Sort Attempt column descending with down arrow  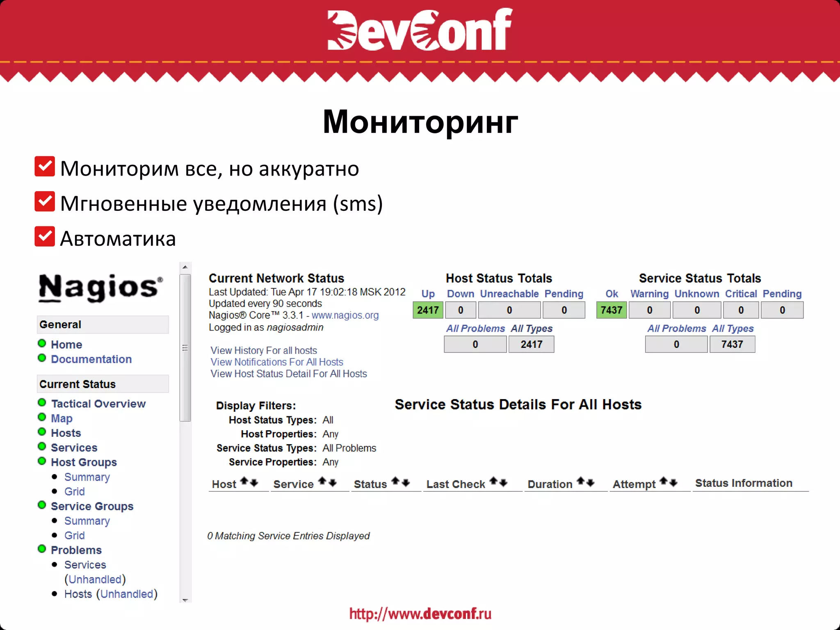[673, 483]
